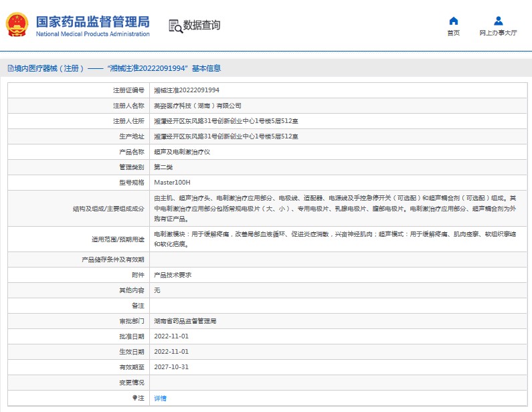Click the national emblem logo

coord(17,25)
